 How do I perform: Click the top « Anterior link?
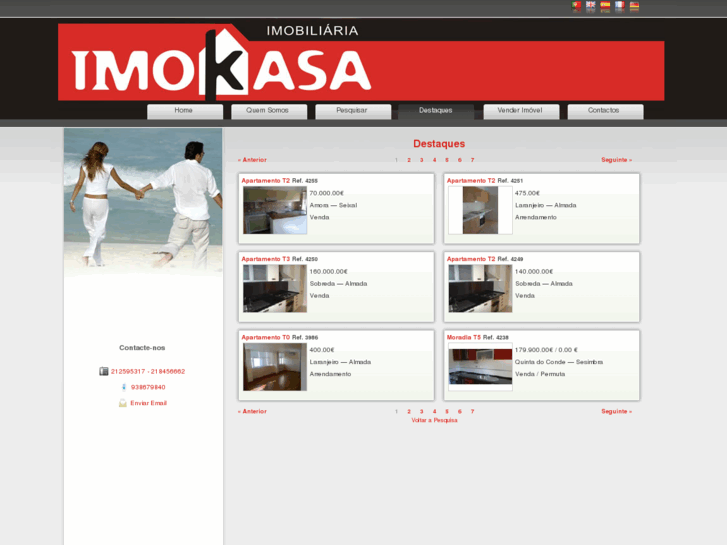tap(252, 160)
